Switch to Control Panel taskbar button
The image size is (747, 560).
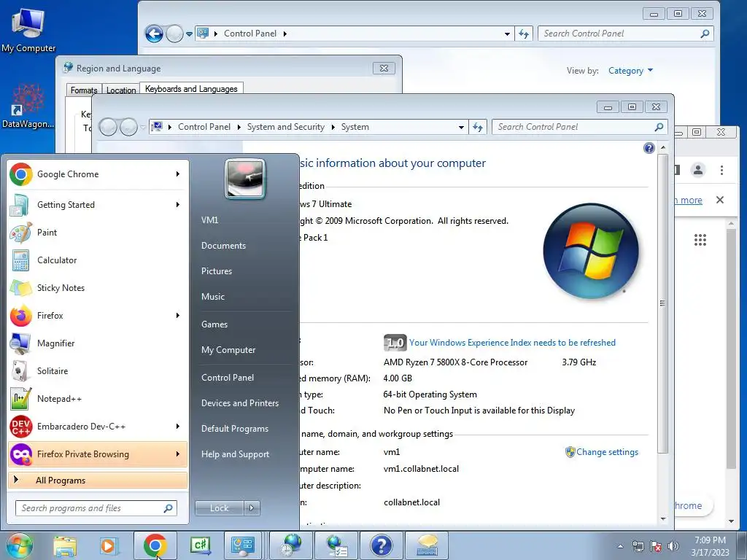tap(243, 545)
